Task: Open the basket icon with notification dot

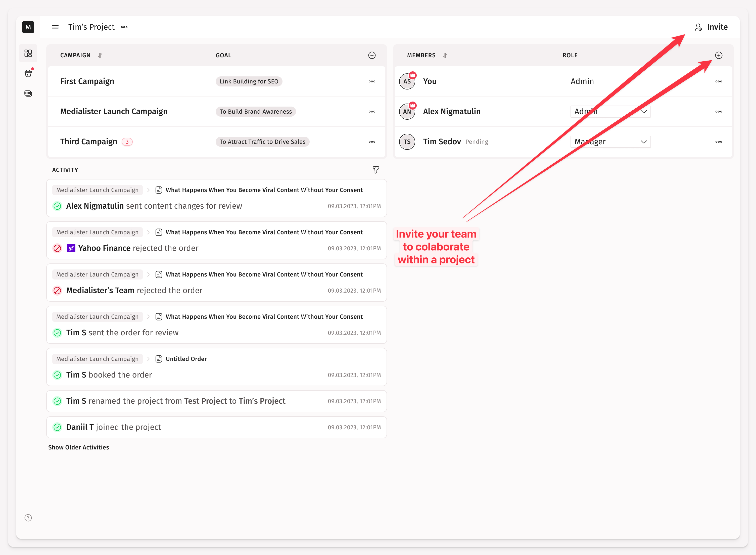Action: point(28,73)
